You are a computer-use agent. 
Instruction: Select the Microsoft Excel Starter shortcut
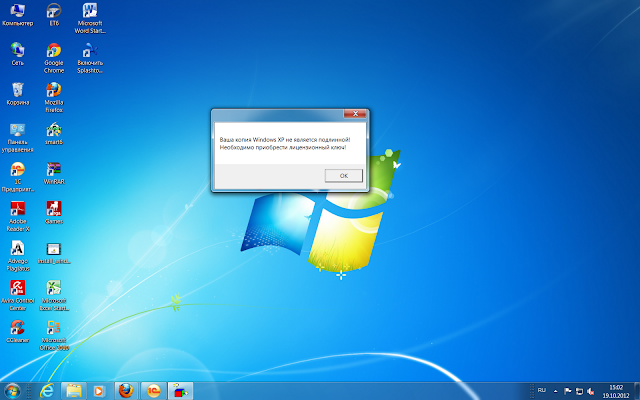[54, 296]
